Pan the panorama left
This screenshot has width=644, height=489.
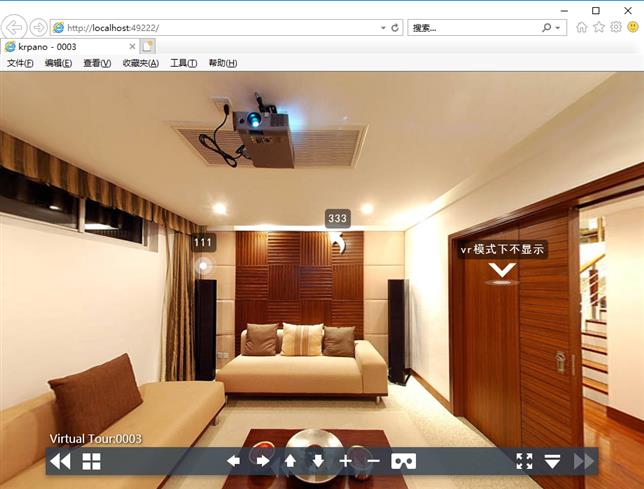[233, 461]
